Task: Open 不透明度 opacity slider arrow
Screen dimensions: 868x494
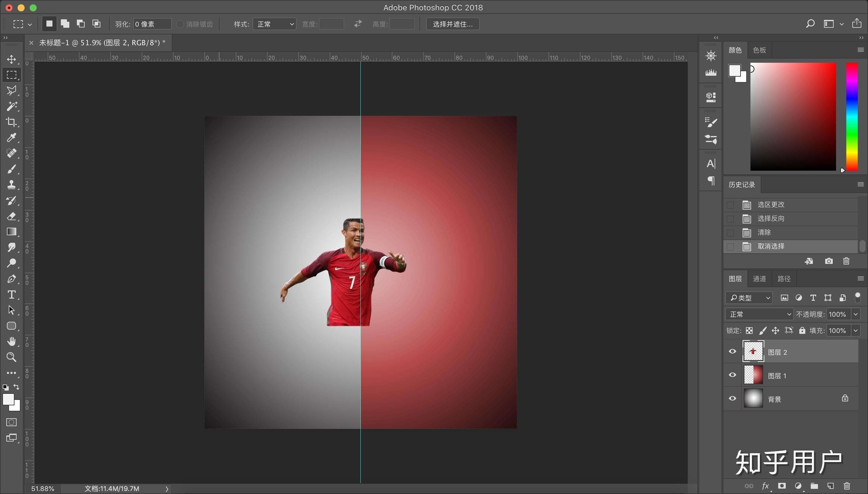Action: pyautogui.click(x=856, y=314)
